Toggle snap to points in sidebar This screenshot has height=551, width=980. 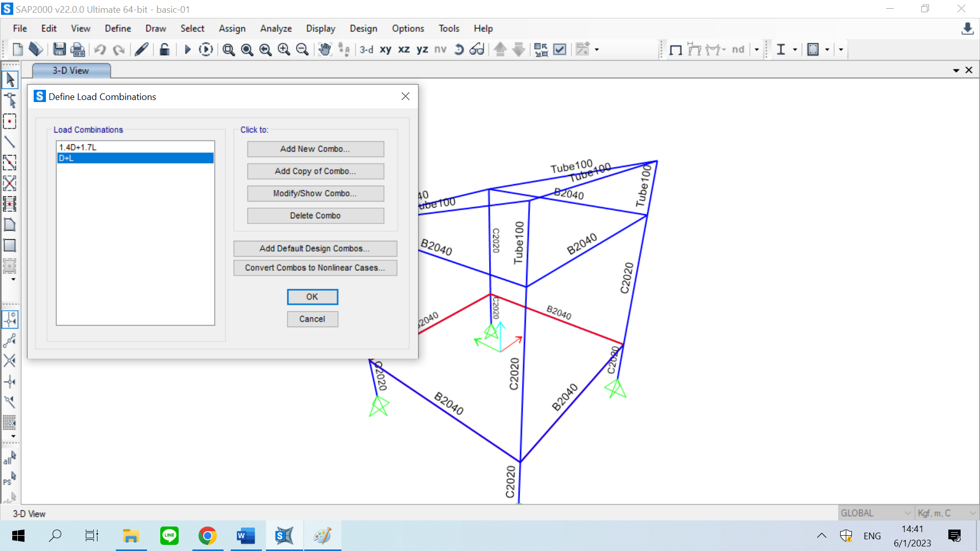pos(10,319)
